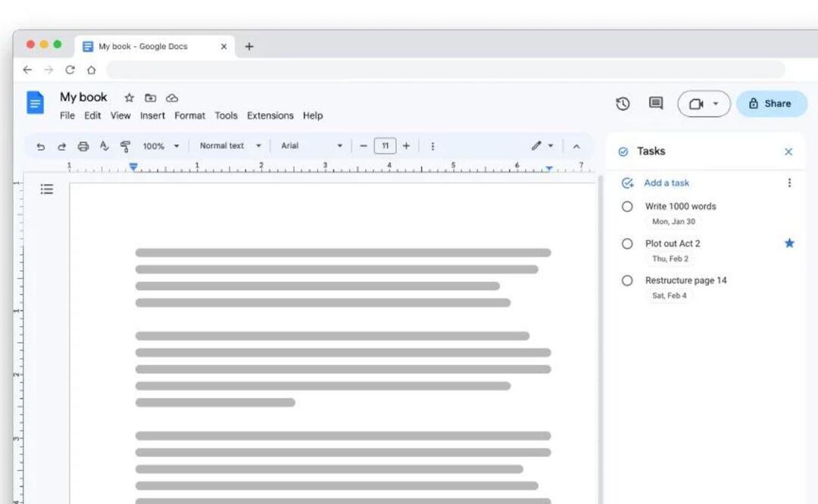818x504 pixels.
Task: Show document outline list icon
Action: click(47, 189)
